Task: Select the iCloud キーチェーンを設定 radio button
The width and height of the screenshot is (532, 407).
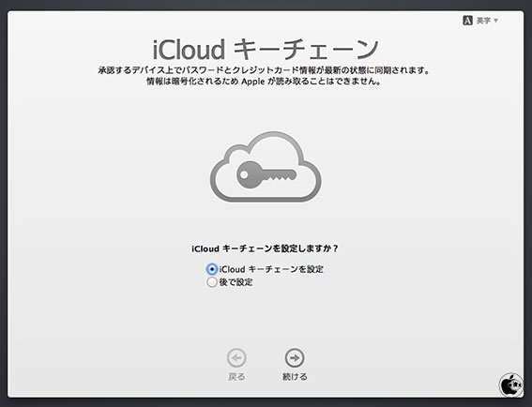Action: click(x=212, y=269)
